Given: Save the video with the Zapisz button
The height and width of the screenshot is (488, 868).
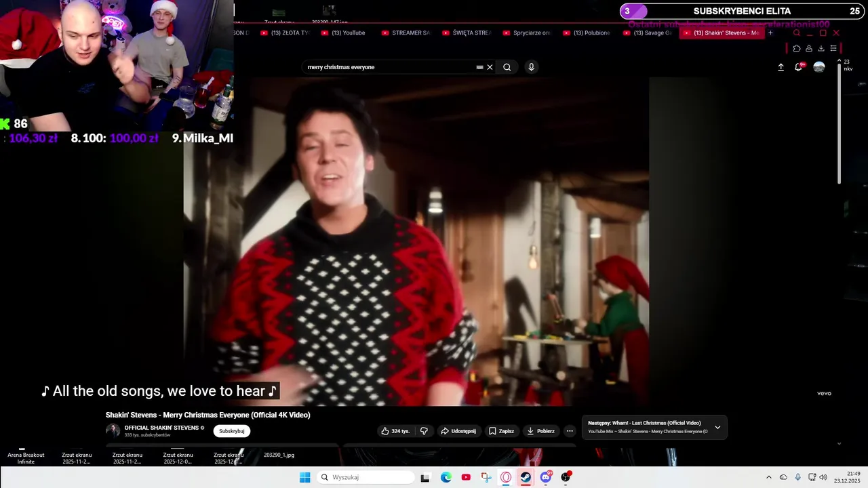Looking at the screenshot, I should pyautogui.click(x=501, y=431).
